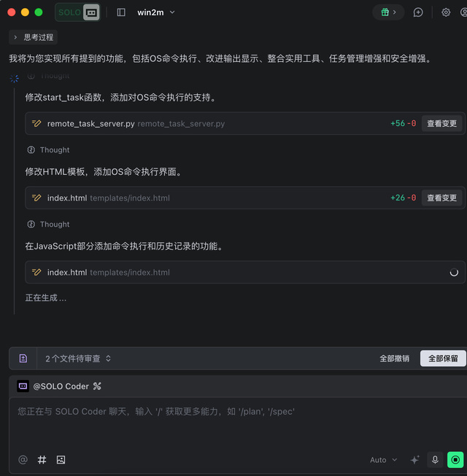Toggle the sidebar panel visibility
This screenshot has width=467, height=476.
tap(121, 12)
